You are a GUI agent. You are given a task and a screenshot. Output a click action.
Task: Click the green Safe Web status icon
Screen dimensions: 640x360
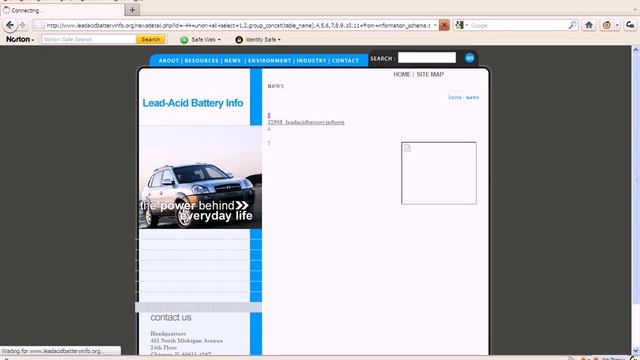point(184,40)
